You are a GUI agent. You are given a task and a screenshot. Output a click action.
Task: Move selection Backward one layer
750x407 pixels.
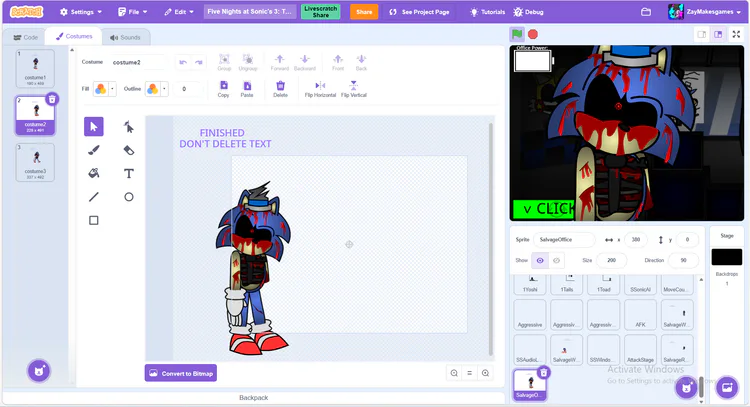(305, 62)
